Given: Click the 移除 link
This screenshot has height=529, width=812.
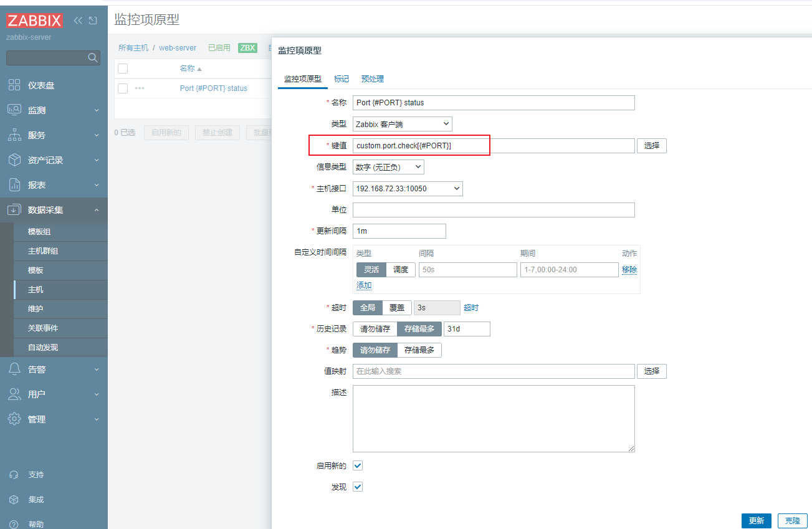Looking at the screenshot, I should tap(629, 270).
